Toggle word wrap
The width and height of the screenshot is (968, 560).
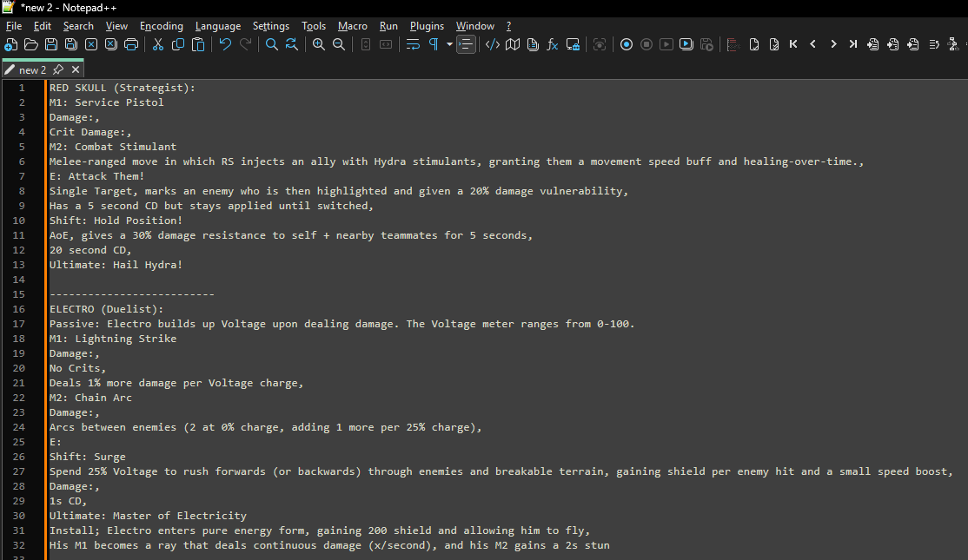[413, 44]
